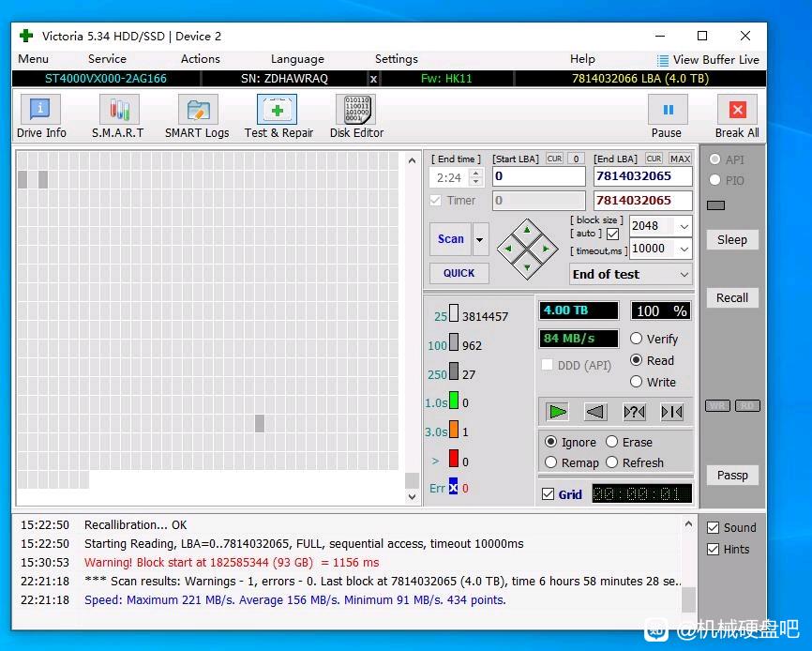
Task: Select the Write radio button
Action: point(636,382)
